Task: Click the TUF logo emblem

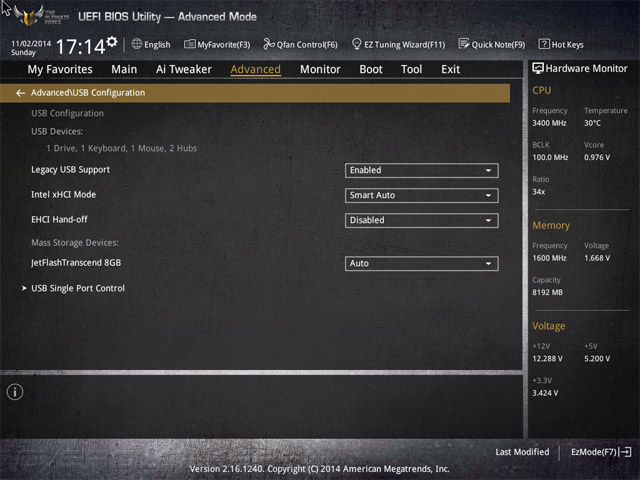Action: (x=29, y=16)
